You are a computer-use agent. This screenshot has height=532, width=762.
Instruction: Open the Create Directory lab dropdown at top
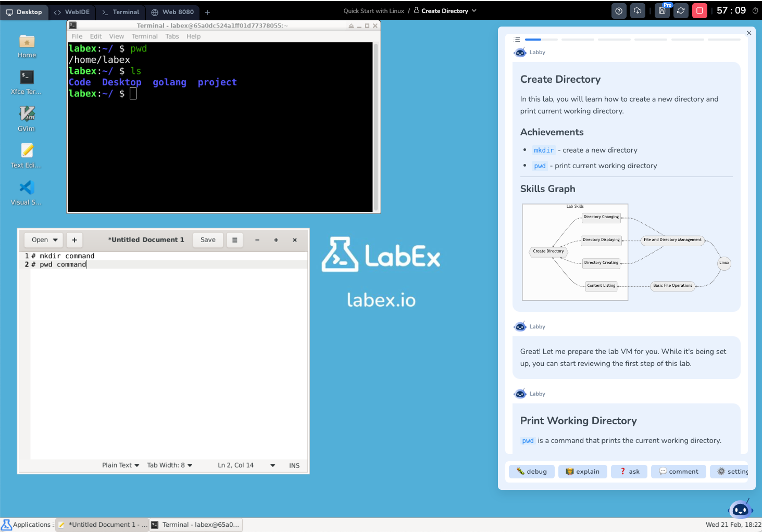[x=445, y=10]
